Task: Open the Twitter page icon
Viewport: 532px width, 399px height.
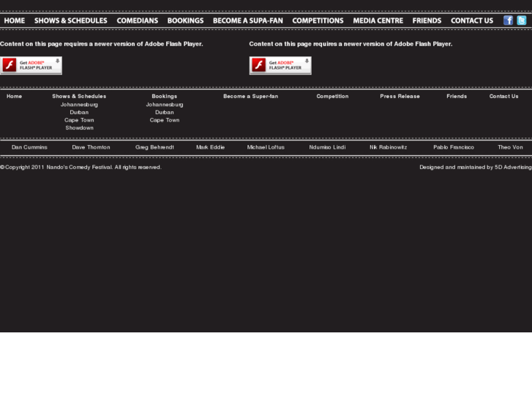Action: click(522, 20)
